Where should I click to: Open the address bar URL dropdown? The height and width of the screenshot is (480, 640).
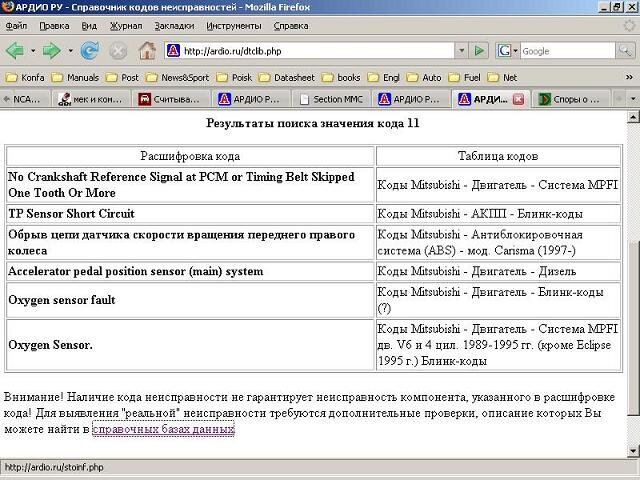[461, 50]
